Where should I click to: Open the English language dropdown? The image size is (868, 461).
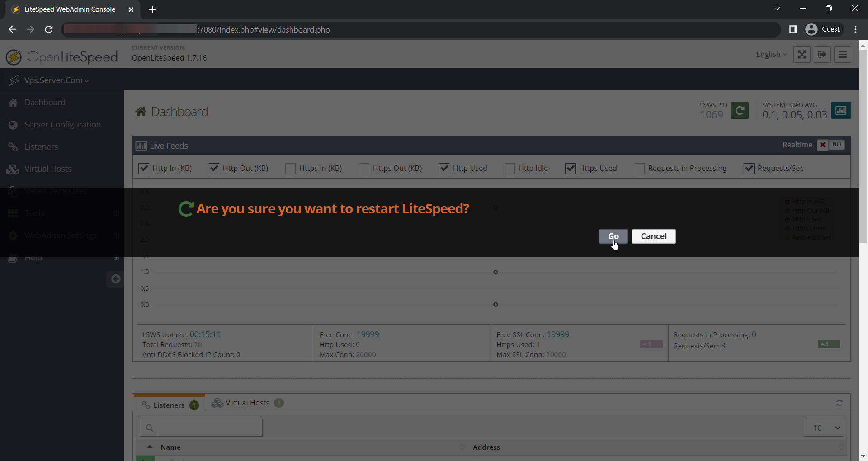771,54
